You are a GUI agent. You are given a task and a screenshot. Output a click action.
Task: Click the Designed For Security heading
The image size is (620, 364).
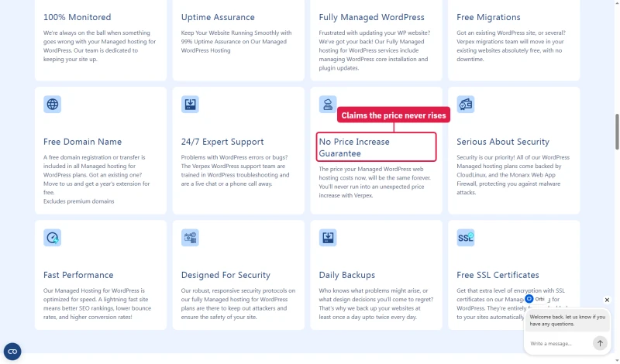pos(226,275)
